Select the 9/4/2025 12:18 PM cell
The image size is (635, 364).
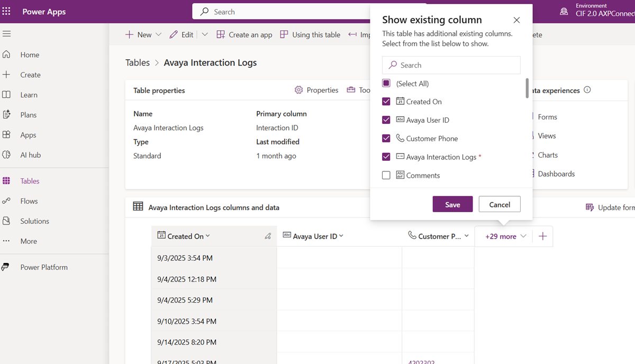pos(214,279)
